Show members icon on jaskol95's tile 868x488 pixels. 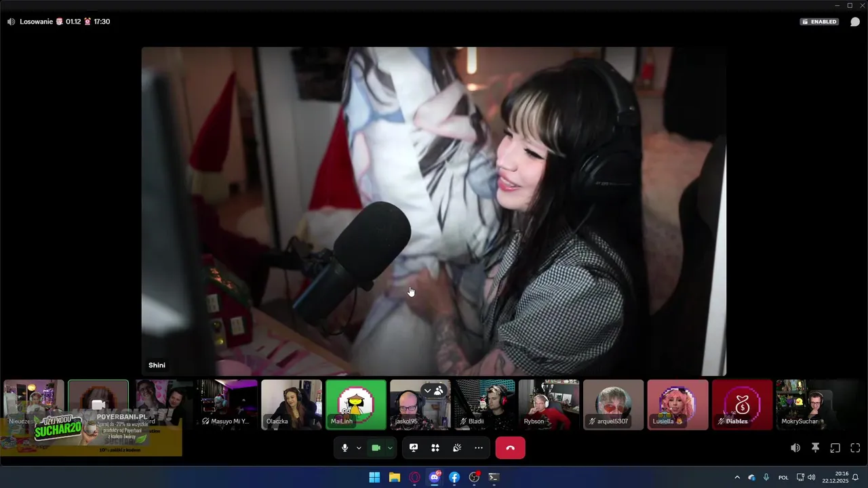(439, 390)
